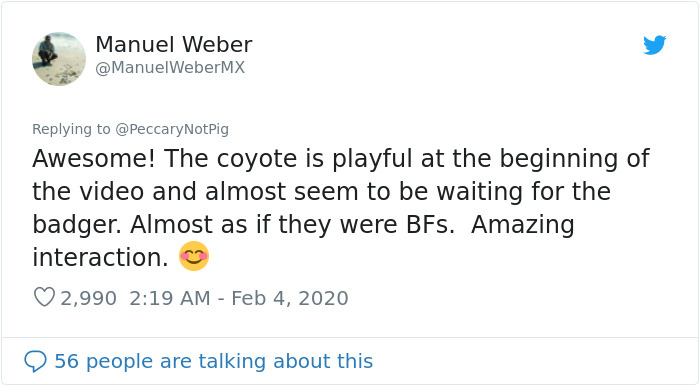Click the word 'Awesome!' in the tweet

94,158
